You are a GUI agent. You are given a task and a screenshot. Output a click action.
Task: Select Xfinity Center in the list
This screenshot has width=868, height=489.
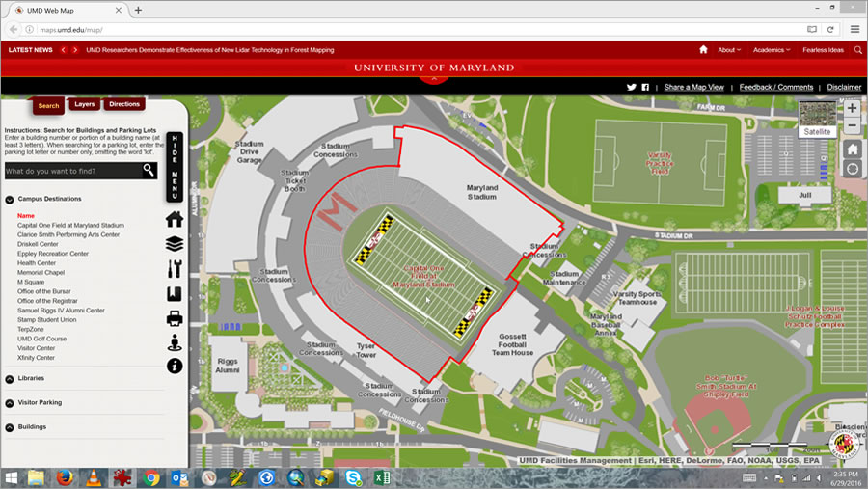[36, 358]
